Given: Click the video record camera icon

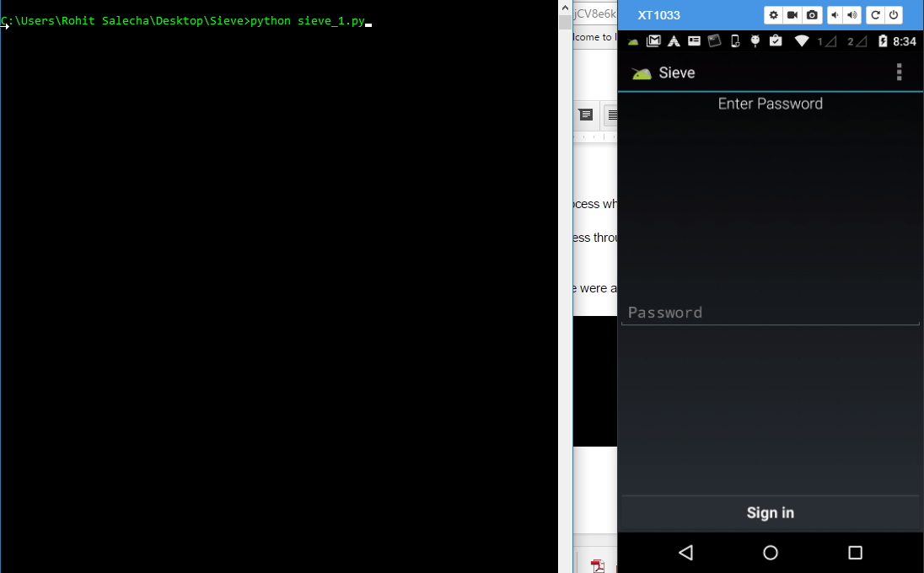Looking at the screenshot, I should (792, 15).
